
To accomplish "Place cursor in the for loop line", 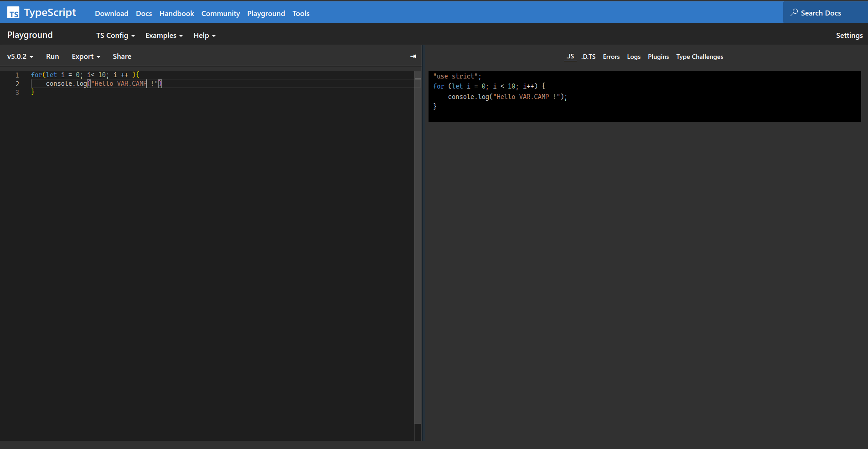I will 85,75.
